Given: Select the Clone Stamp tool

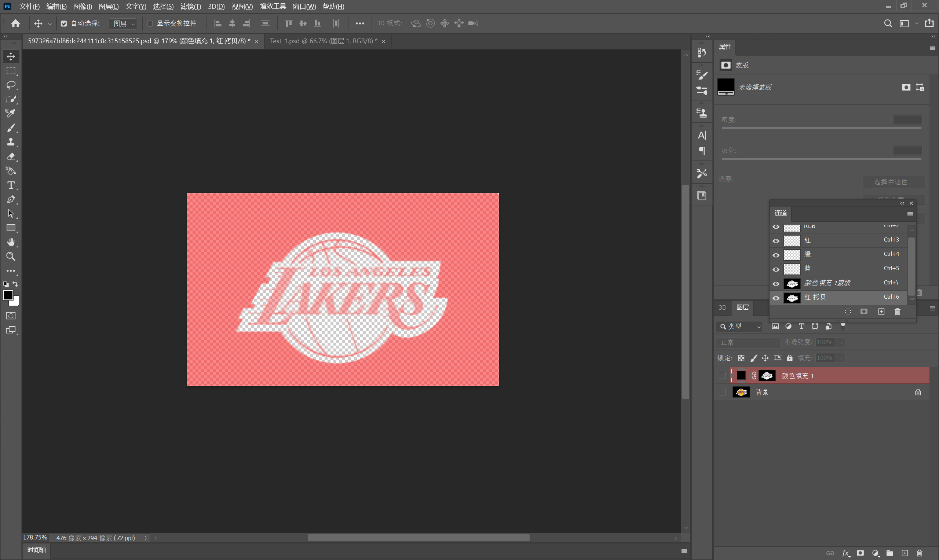Looking at the screenshot, I should point(11,142).
